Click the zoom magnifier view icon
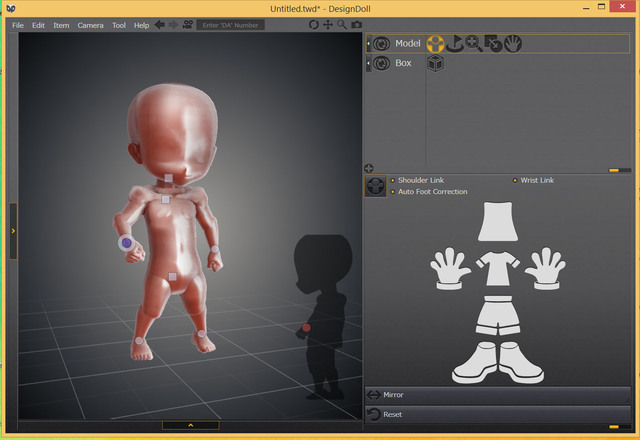Image resolution: width=640 pixels, height=440 pixels. [x=342, y=24]
